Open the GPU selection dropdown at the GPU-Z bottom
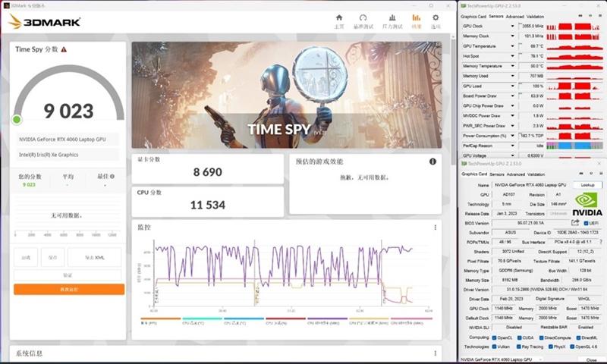Image resolution: width=607 pixels, height=364 pixels. click(501, 359)
